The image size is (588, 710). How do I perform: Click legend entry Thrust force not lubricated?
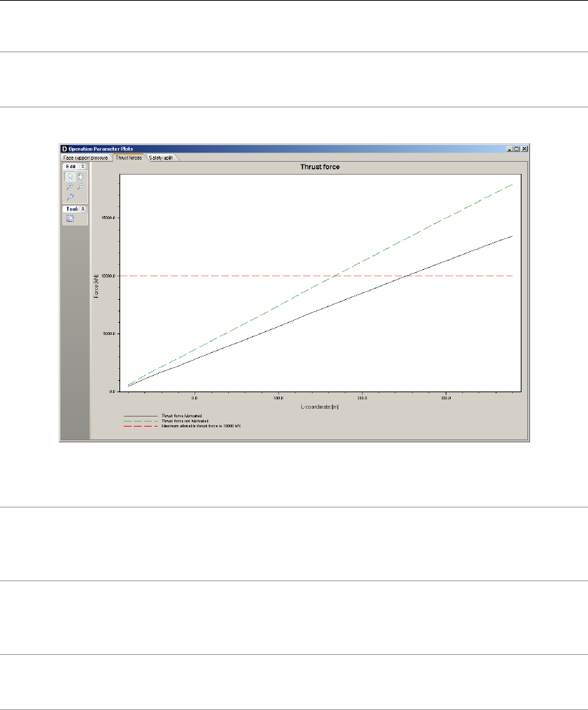click(x=185, y=421)
